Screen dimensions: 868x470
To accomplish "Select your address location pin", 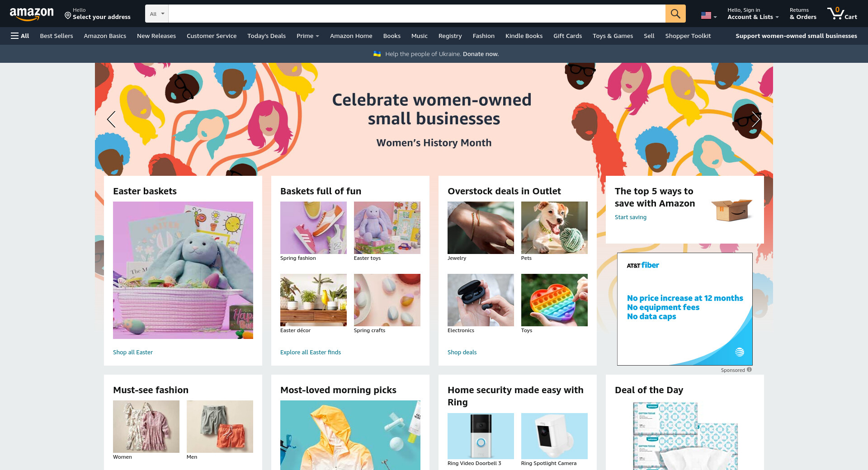I will [x=68, y=16].
